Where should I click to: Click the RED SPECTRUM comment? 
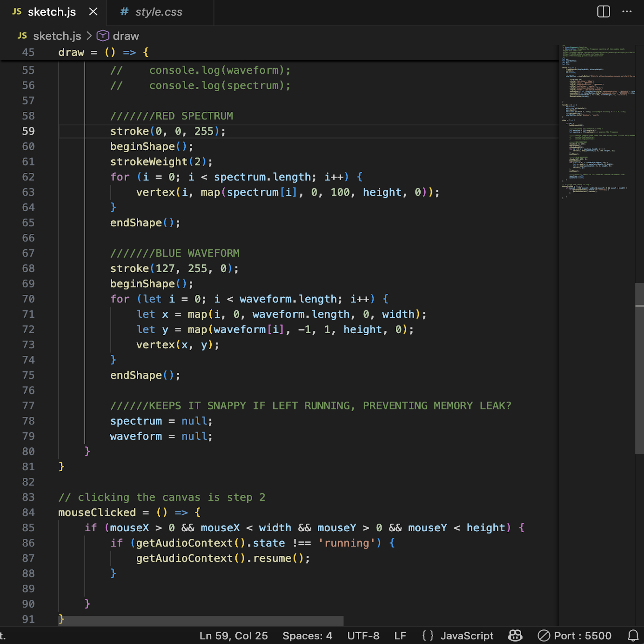[x=172, y=116]
